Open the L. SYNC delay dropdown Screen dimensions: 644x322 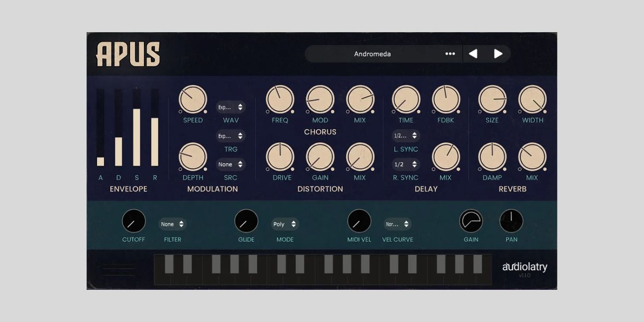[x=406, y=136]
